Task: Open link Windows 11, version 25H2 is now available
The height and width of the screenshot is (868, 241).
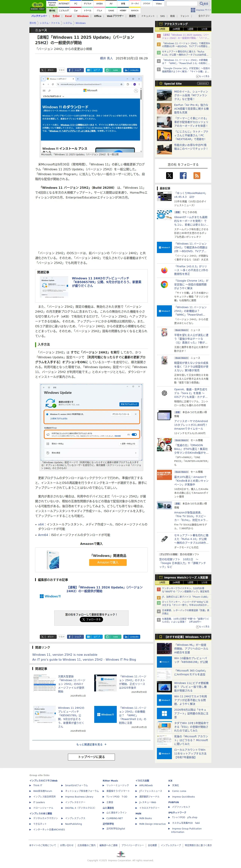Action: [x=65, y=655]
